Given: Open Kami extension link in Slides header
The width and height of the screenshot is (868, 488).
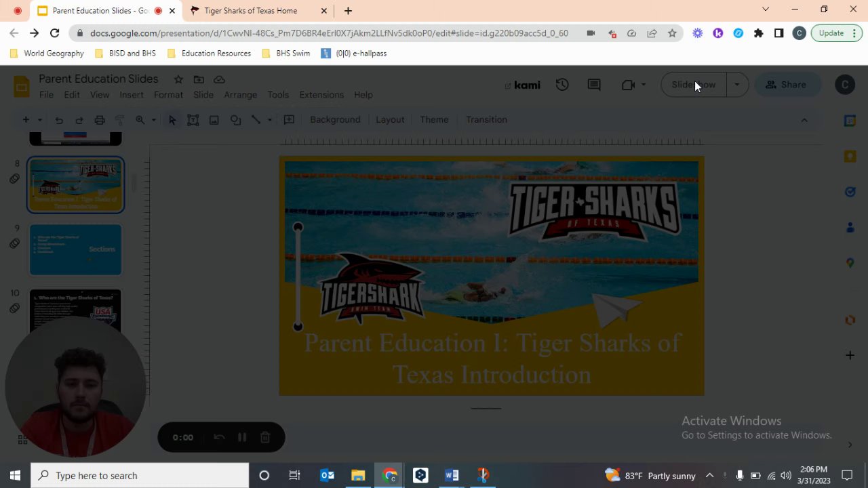Looking at the screenshot, I should tap(522, 85).
